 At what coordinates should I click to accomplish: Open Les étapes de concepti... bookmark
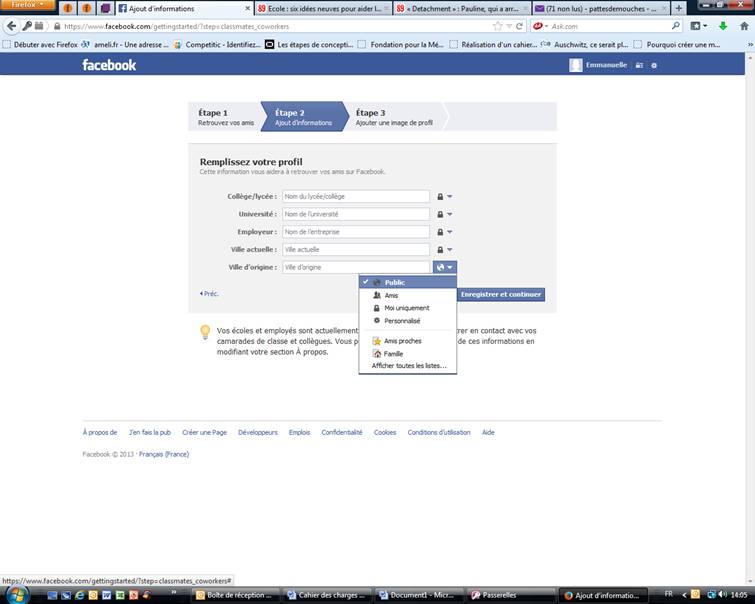[x=309, y=45]
